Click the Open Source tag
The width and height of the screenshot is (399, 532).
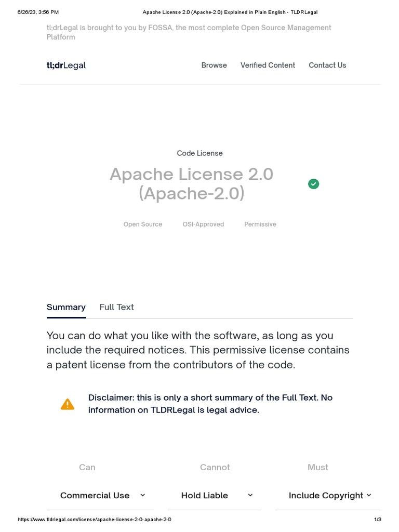pos(143,224)
